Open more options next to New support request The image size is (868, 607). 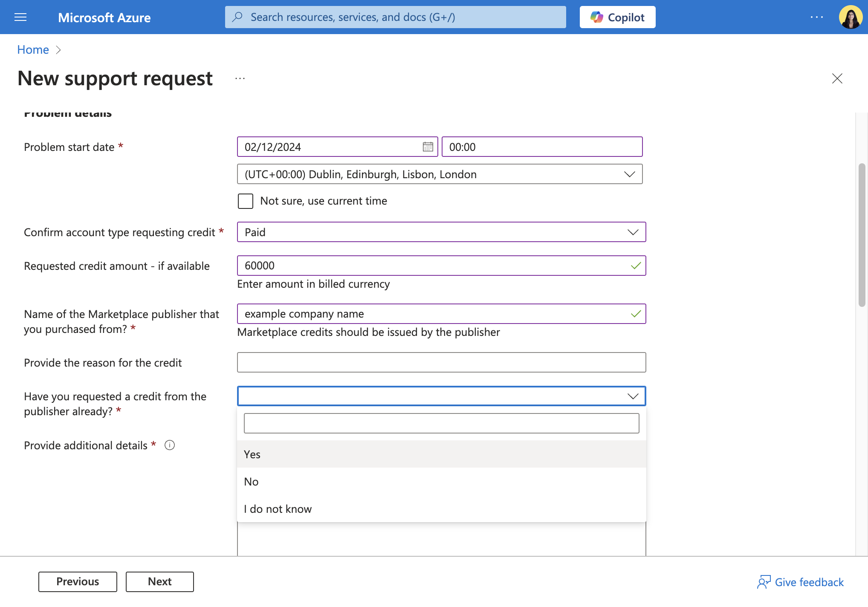(x=240, y=78)
